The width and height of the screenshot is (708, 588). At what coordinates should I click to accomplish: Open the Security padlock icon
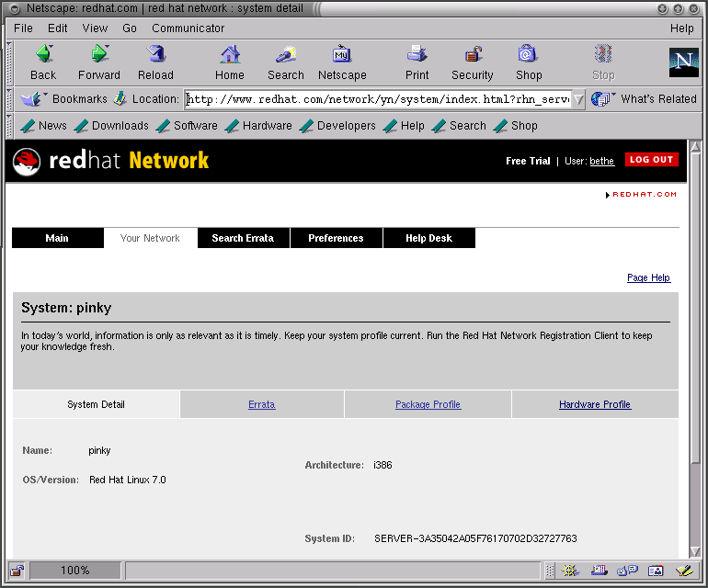point(473,55)
